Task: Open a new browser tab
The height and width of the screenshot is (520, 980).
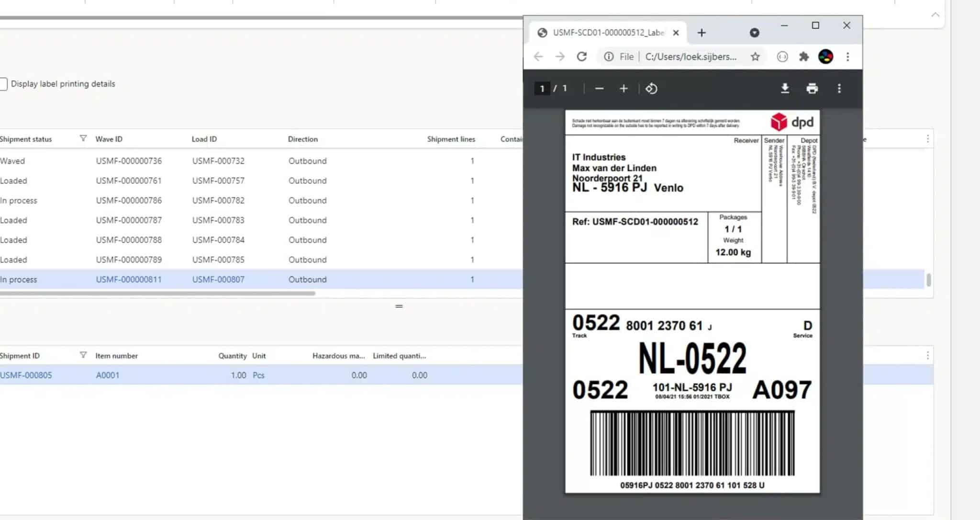Action: pos(702,33)
